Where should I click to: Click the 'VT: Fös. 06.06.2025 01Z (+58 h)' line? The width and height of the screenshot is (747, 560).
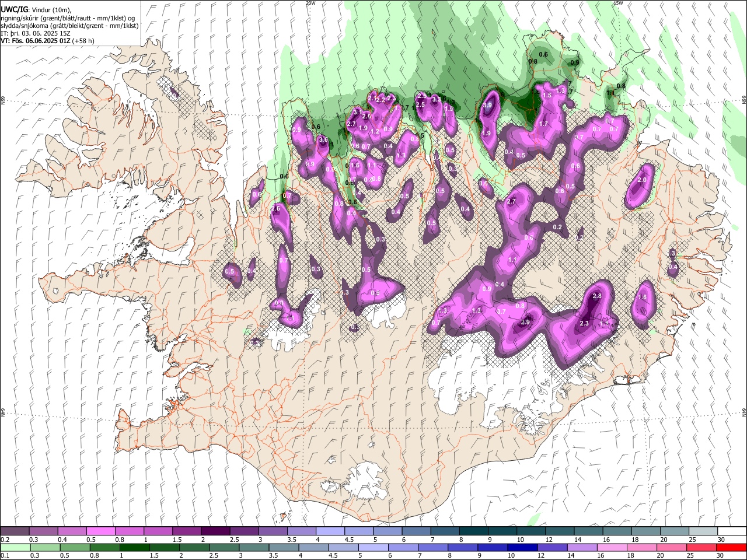click(x=48, y=41)
